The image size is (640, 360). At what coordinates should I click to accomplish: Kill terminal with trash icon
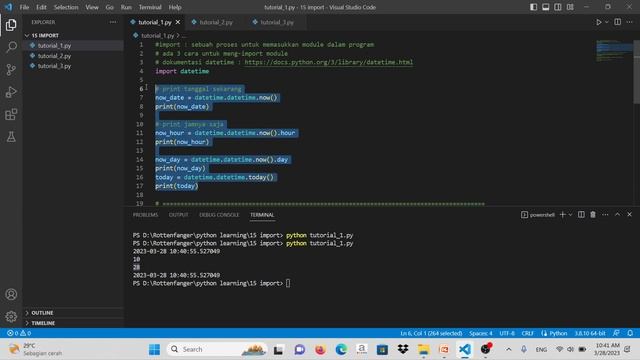593,215
